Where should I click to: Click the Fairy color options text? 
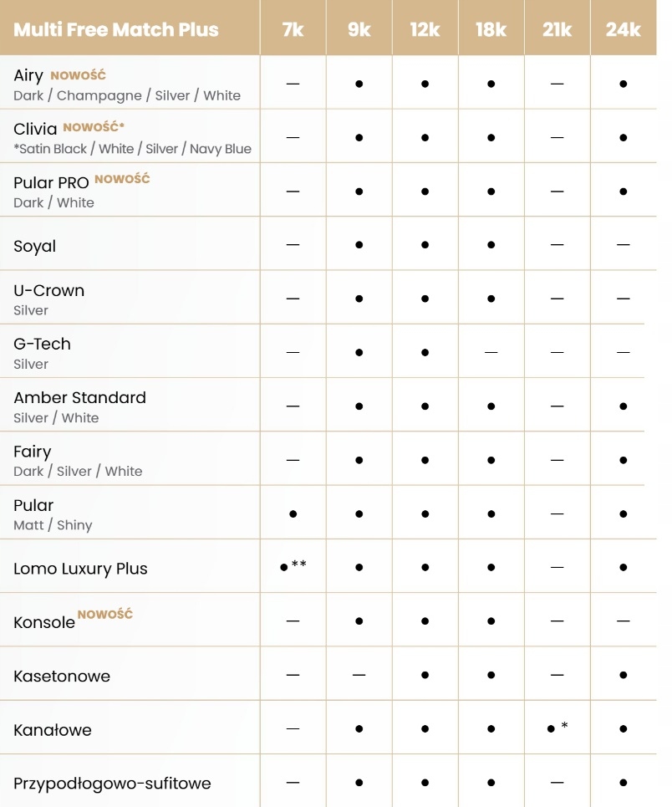tap(78, 472)
